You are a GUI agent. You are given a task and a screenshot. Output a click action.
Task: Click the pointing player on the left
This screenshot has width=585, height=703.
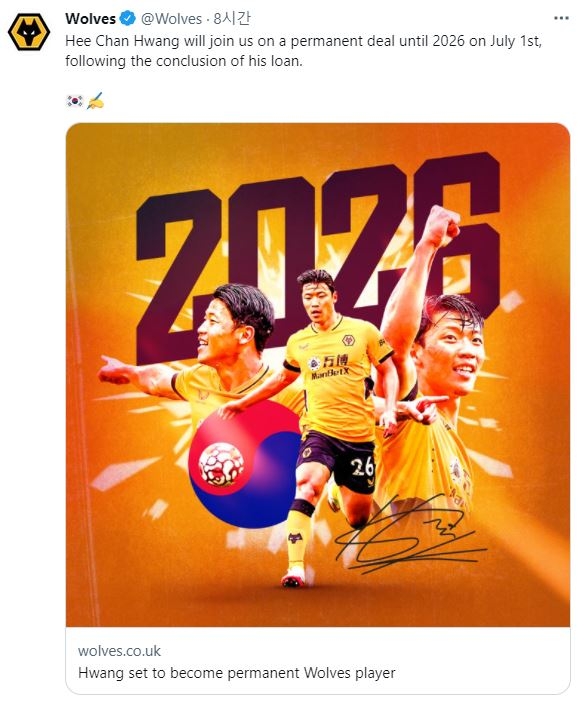click(x=193, y=354)
